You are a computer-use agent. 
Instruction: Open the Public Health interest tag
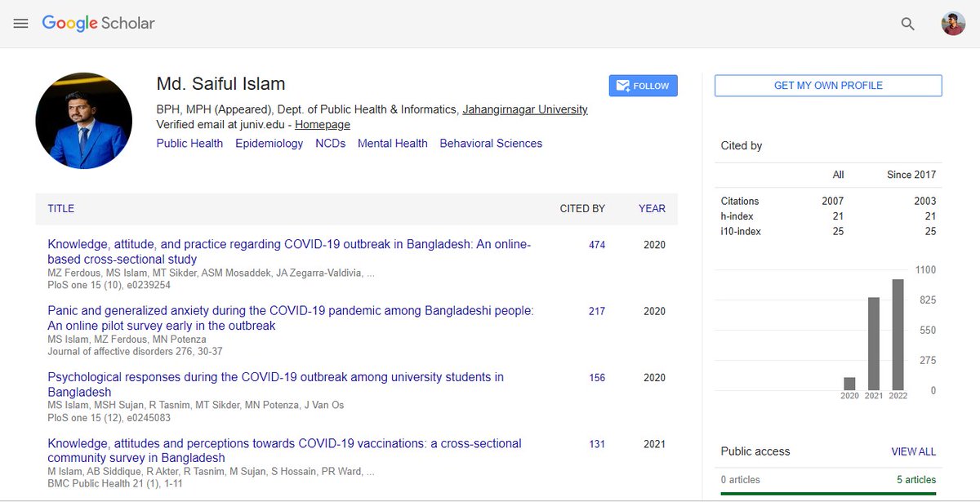[x=189, y=143]
